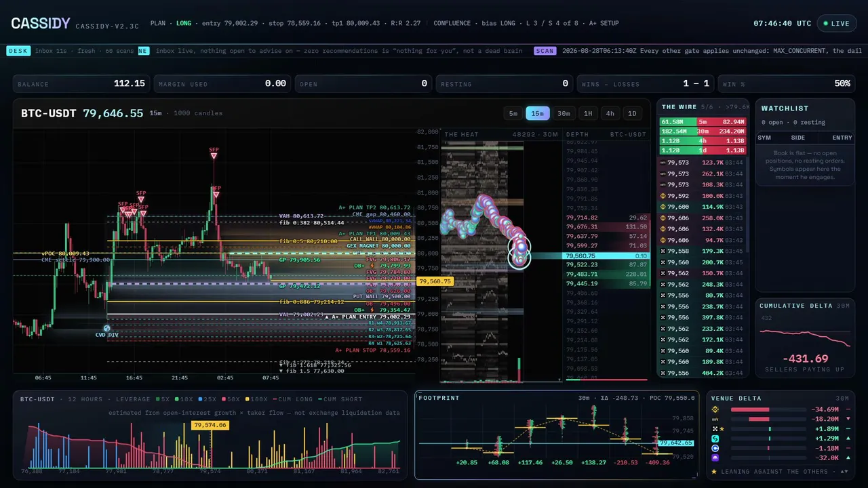Click the 30m volume bar in The Wire
Viewport: 868px width, 488px height.
(703, 131)
